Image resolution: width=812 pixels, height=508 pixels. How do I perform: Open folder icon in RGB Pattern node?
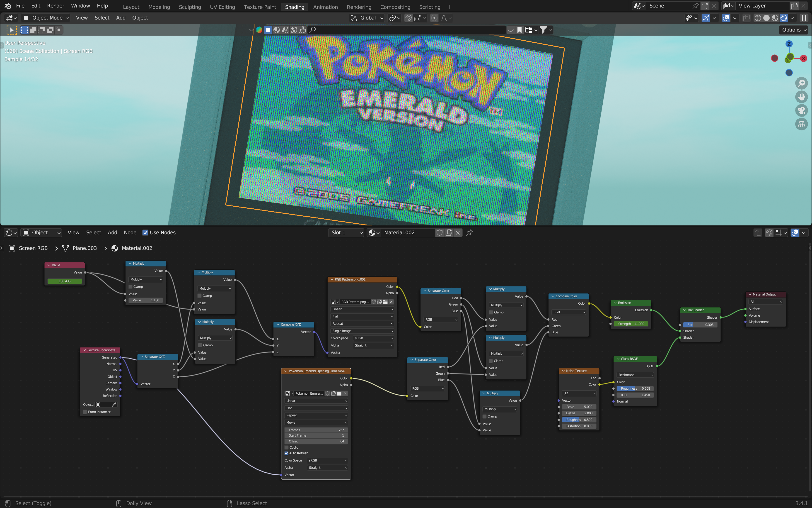[x=386, y=302]
